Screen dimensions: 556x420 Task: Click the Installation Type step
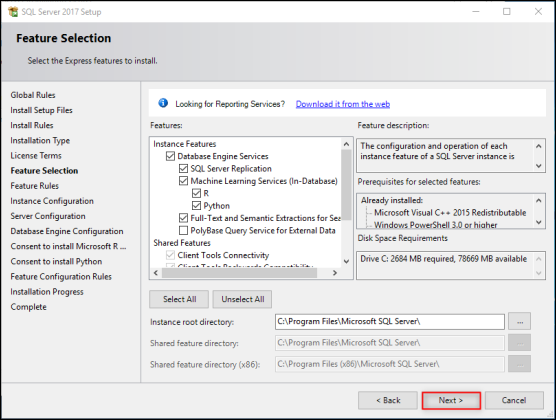40,140
